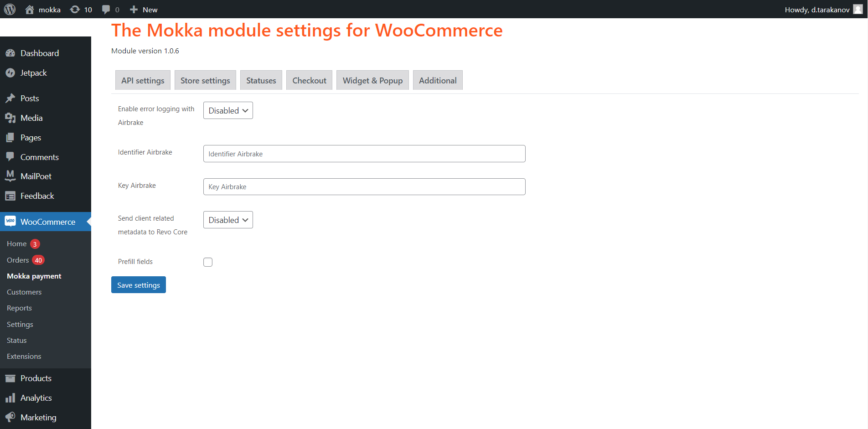Screen dimensions: 868x429
Task: Click the Posts pushpin icon
Action: click(x=10, y=98)
